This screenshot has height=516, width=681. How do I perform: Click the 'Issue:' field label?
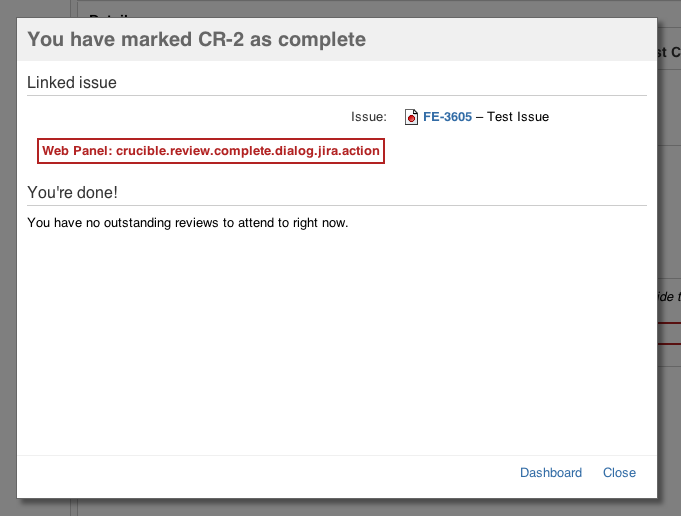click(368, 117)
